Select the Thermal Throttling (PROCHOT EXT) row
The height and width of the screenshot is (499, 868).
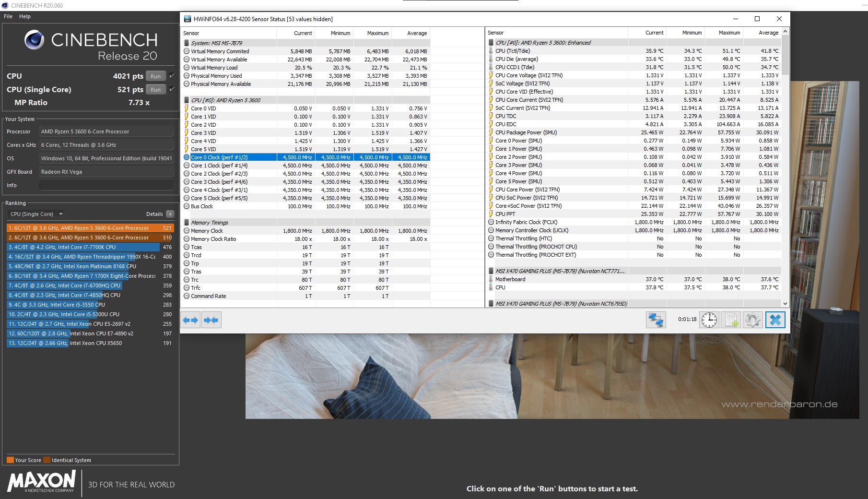633,255
